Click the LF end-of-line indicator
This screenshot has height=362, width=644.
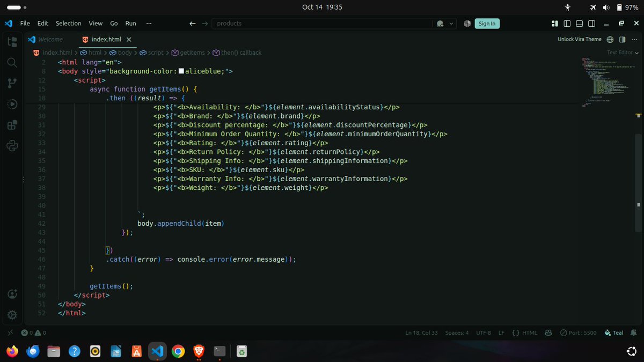[501, 333]
